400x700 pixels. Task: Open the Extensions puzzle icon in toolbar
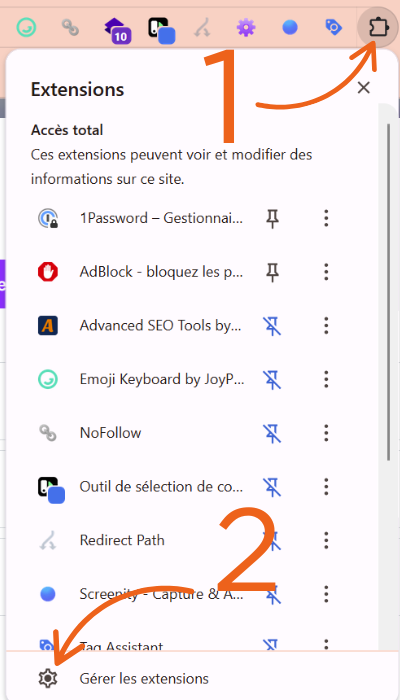pos(379,28)
